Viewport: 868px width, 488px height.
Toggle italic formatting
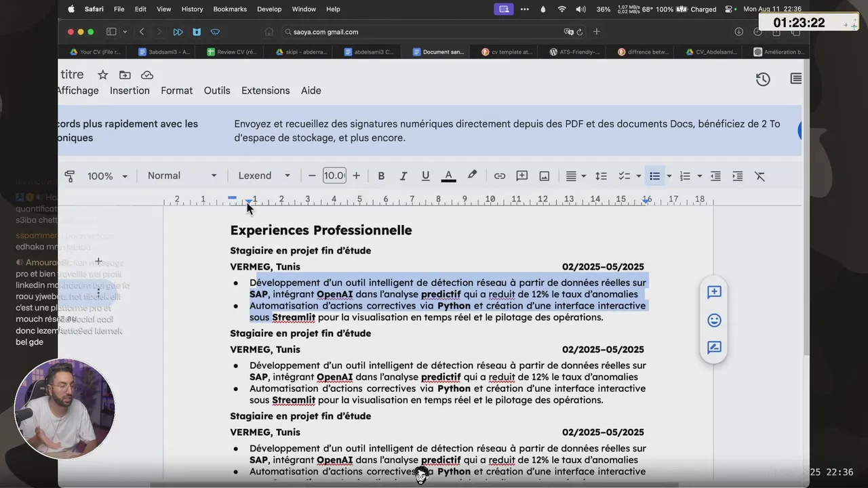pyautogui.click(x=403, y=176)
